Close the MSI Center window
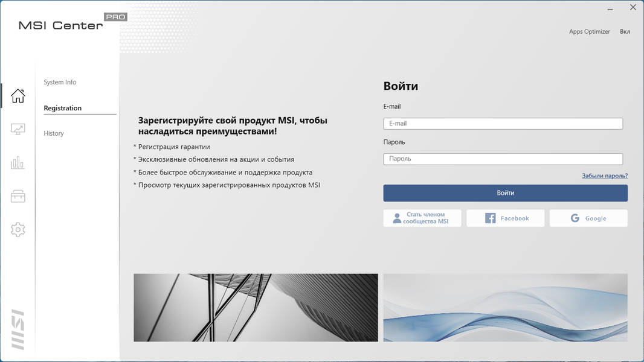 pyautogui.click(x=633, y=7)
